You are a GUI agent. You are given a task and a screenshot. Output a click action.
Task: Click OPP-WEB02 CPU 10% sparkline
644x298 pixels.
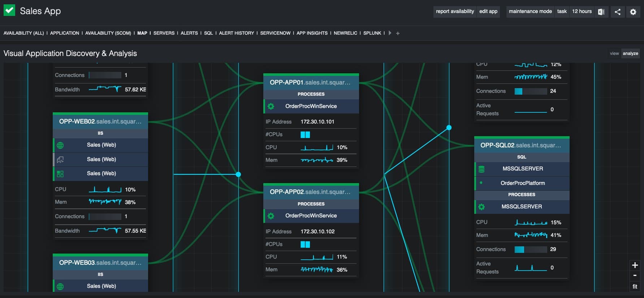(x=105, y=189)
